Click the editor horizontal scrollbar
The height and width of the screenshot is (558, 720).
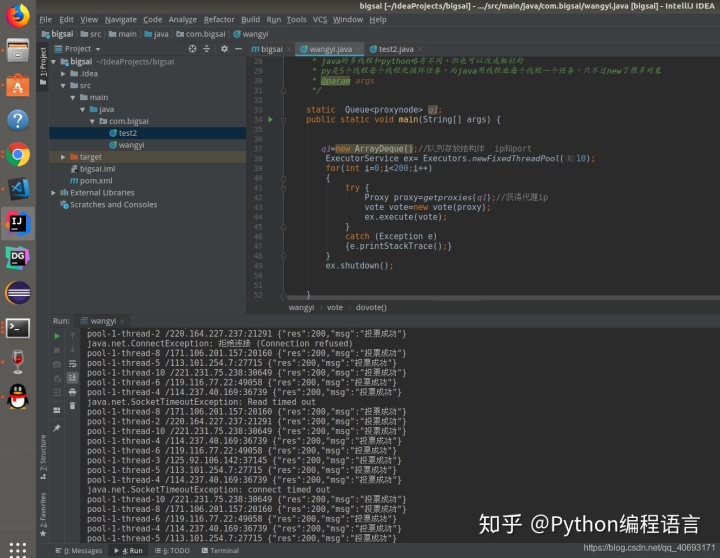[x=503, y=298]
